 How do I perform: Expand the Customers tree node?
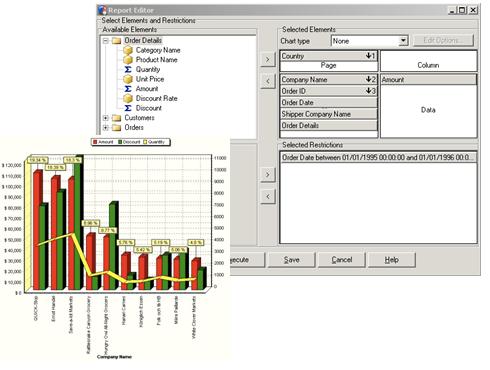tap(106, 118)
